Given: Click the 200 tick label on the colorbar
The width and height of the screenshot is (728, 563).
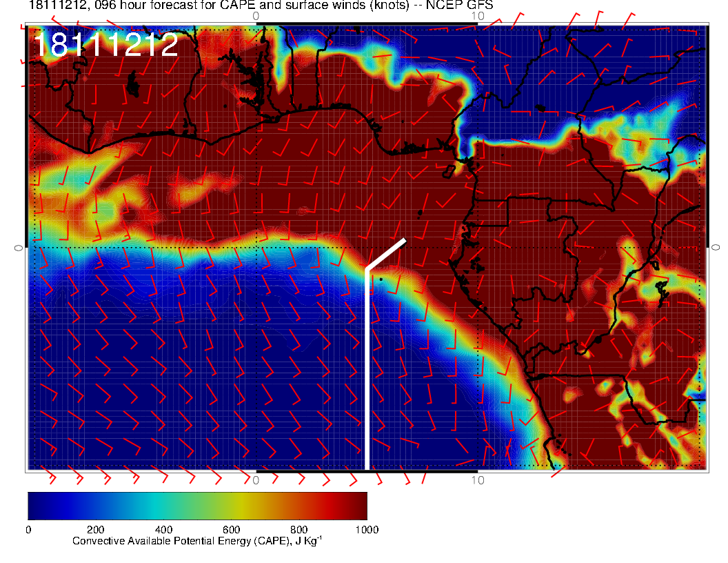Looking at the screenshot, I should pyautogui.click(x=96, y=530).
